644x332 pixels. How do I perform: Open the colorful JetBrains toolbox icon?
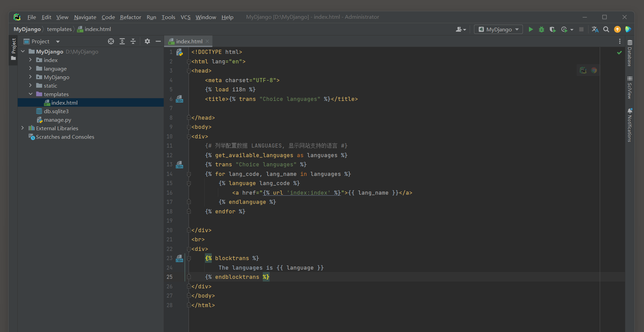pyautogui.click(x=628, y=29)
